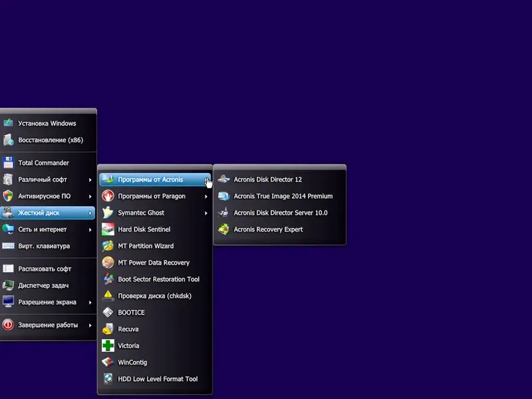Image resolution: width=532 pixels, height=399 pixels.
Task: Click the Hard Disk Sentinel icon
Action: [x=108, y=229]
